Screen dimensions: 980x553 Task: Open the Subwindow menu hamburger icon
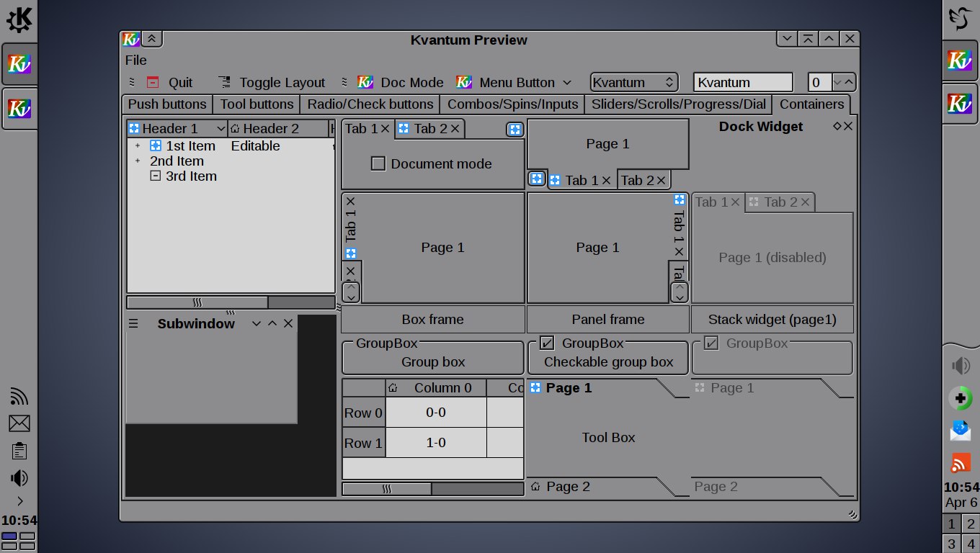click(x=133, y=324)
